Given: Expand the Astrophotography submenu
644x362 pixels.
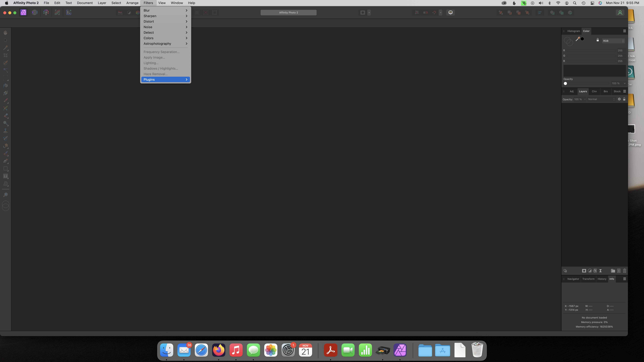Looking at the screenshot, I should 166,43.
